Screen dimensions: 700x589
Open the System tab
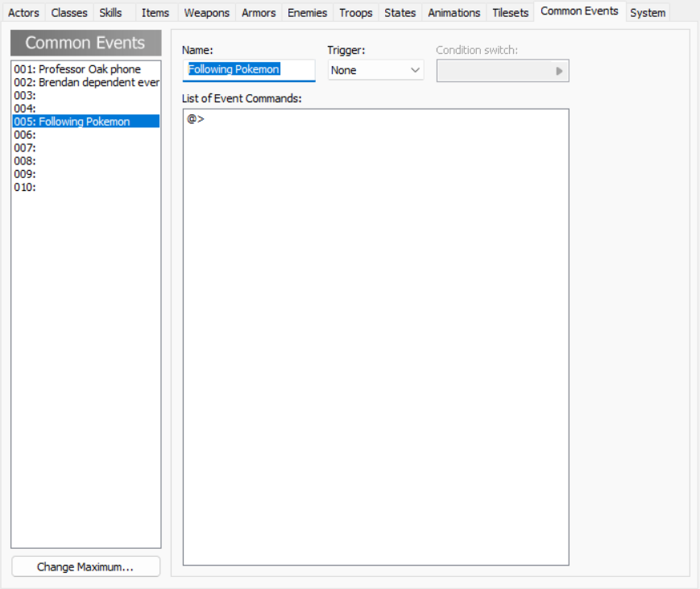pos(648,13)
